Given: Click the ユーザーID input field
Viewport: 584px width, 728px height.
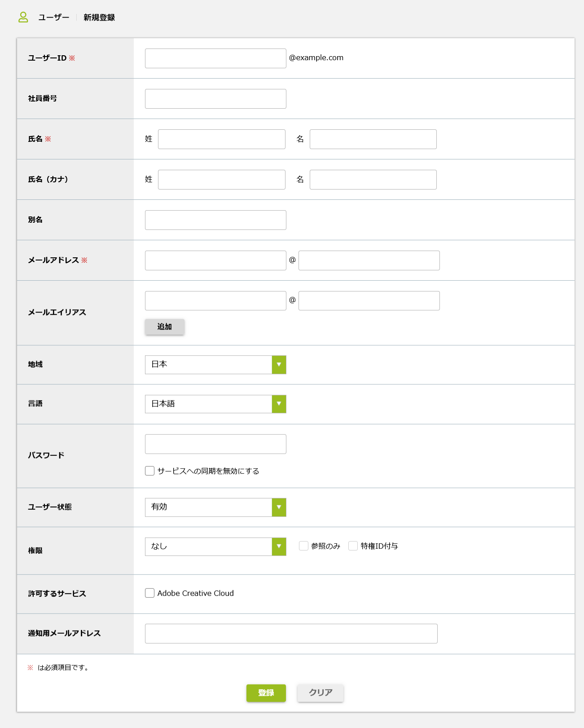Looking at the screenshot, I should click(215, 58).
